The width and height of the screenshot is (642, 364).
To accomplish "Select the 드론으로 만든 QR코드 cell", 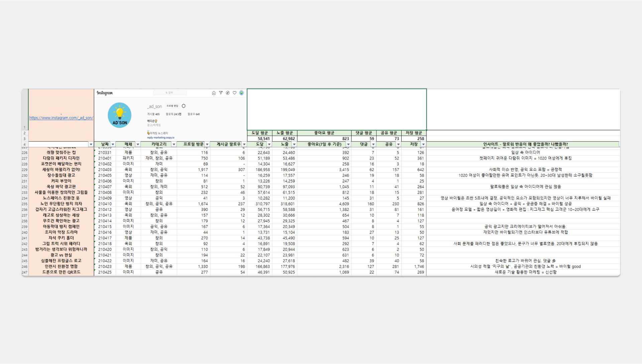I will pyautogui.click(x=61, y=272).
